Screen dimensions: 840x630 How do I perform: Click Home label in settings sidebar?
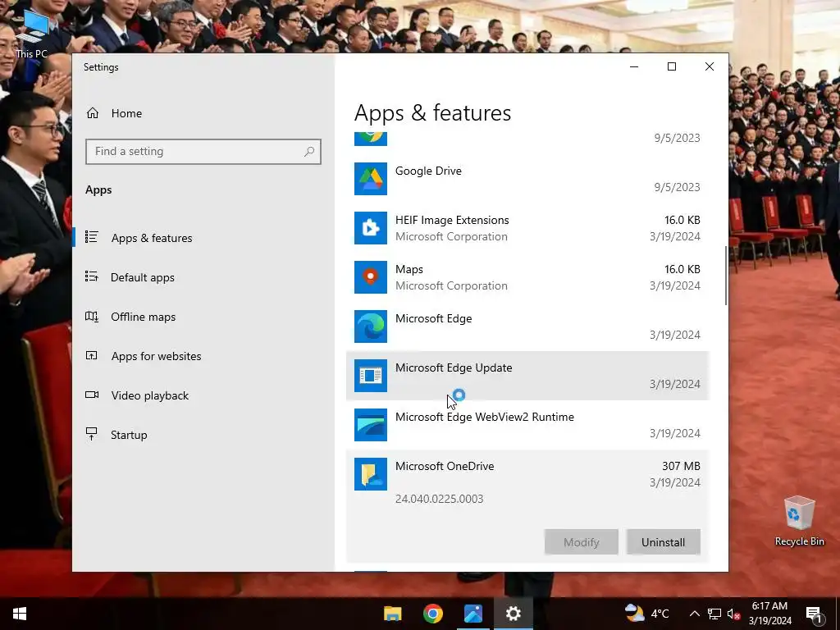[x=126, y=113]
